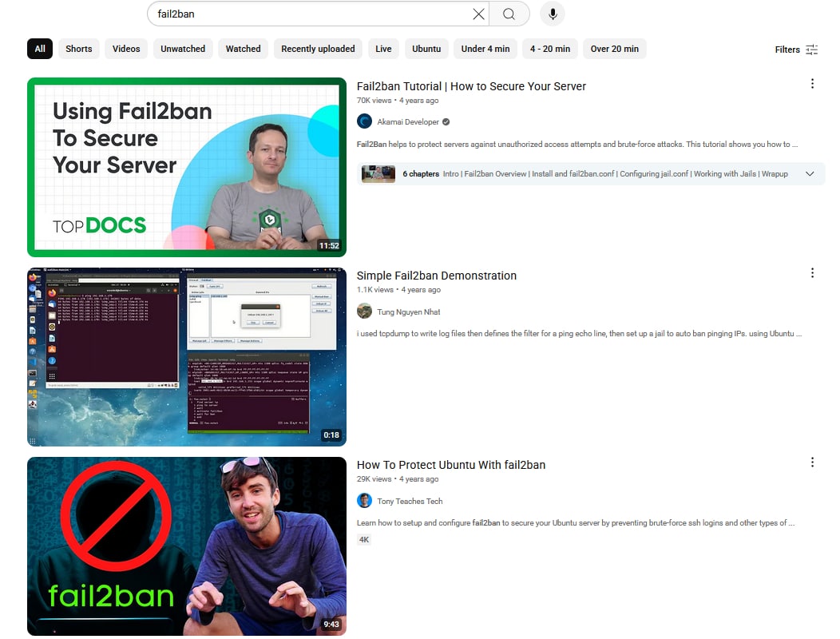
Task: Click the '70K views • 4 years ago' text
Action: (x=398, y=101)
